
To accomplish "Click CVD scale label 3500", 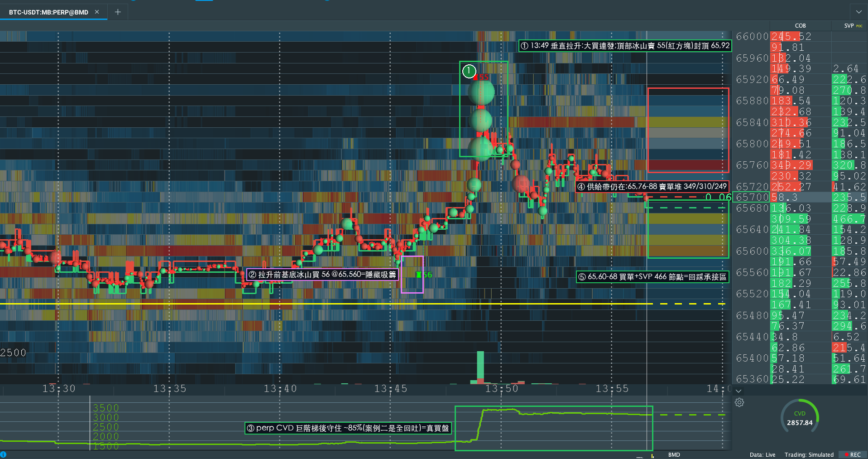I will pyautogui.click(x=106, y=408).
